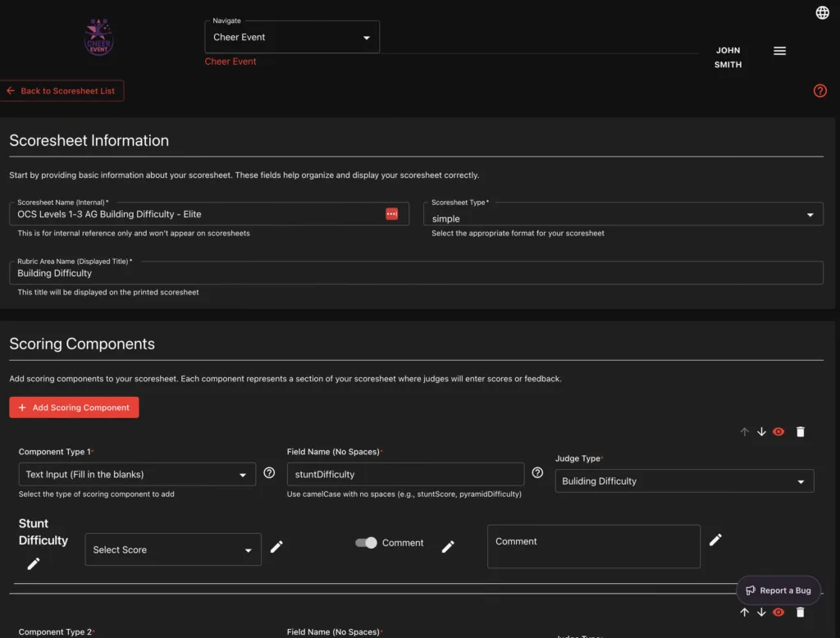Toggle the Comment switch off
Viewport: 840px width, 638px height.
tap(366, 543)
